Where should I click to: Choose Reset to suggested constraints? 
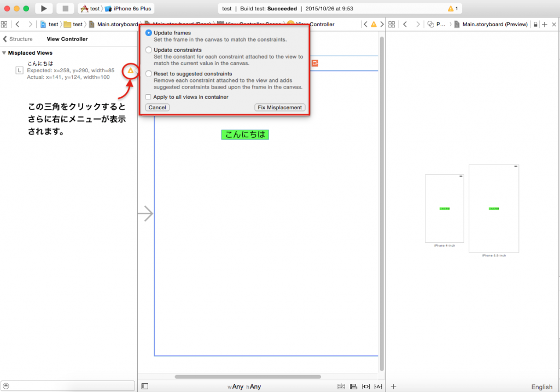pyautogui.click(x=149, y=74)
